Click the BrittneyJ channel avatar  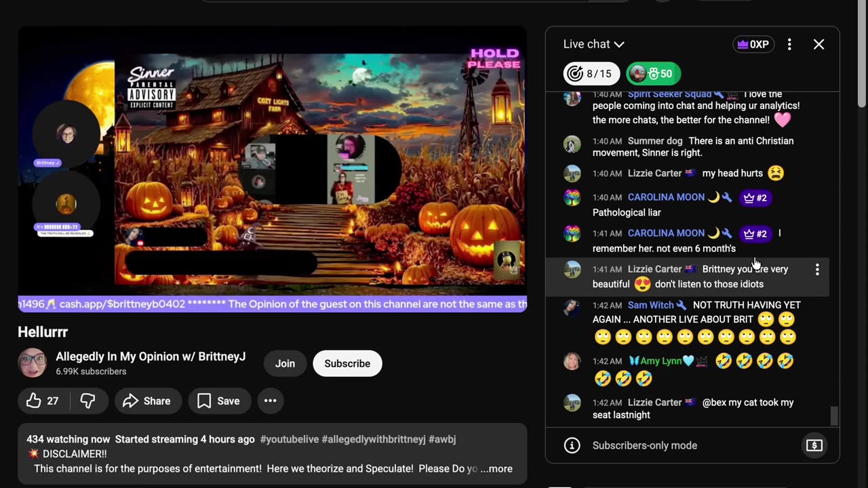coord(32,363)
